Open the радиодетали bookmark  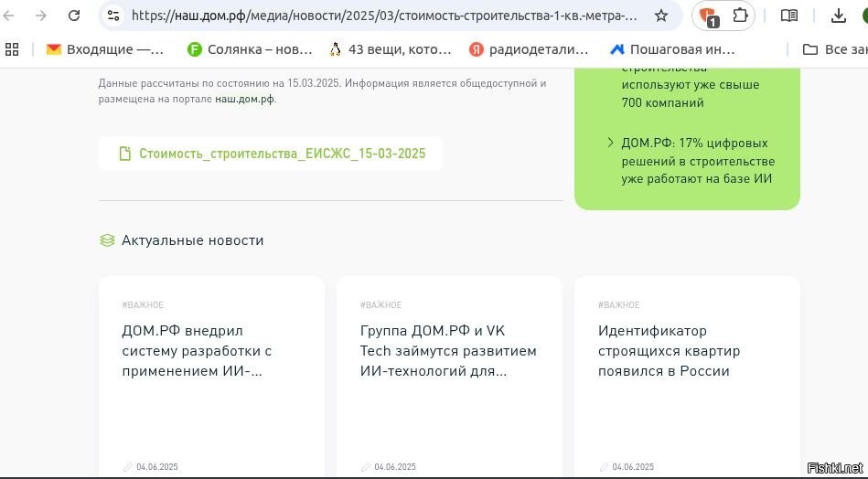(529, 49)
